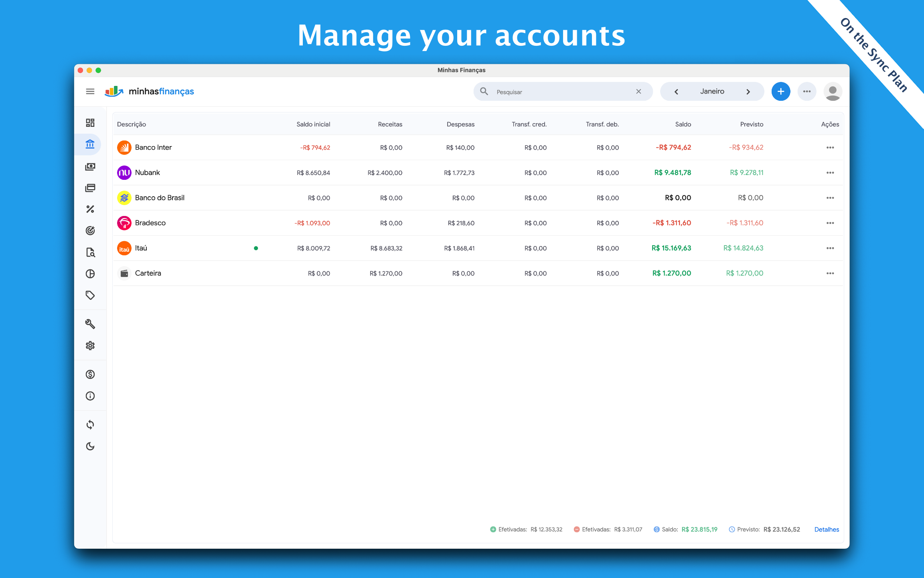Screen dimensions: 924x578
Task: Open actions menu for Banco Inter
Action: click(830, 148)
